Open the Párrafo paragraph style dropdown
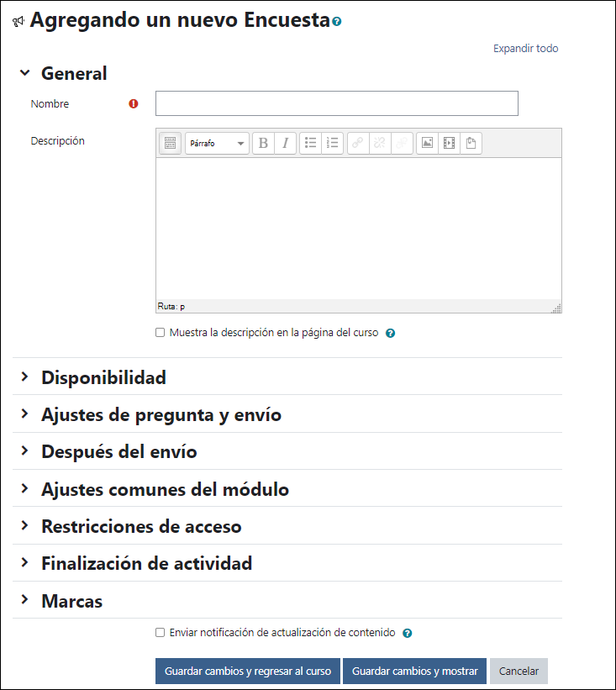The height and width of the screenshot is (690, 616). point(217,143)
